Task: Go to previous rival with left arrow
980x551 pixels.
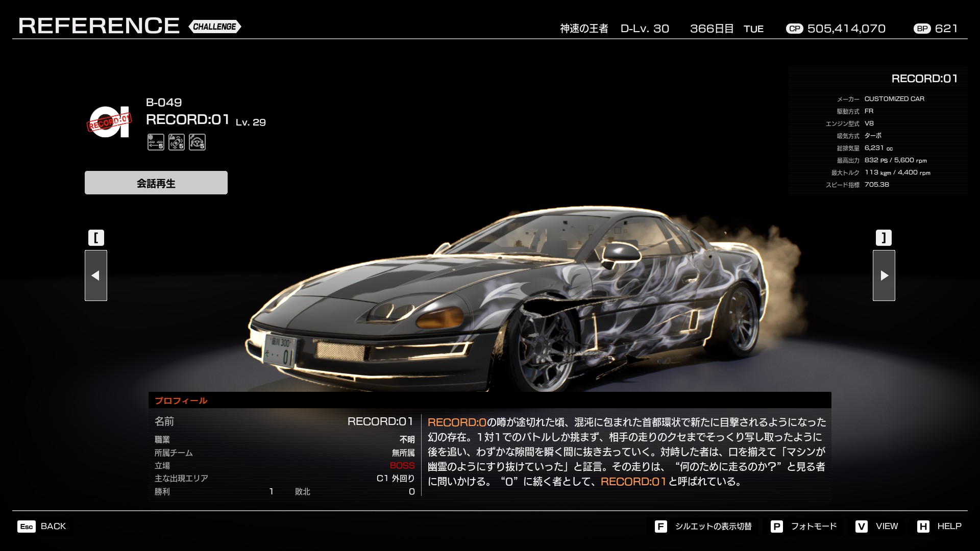Action: pos(95,275)
